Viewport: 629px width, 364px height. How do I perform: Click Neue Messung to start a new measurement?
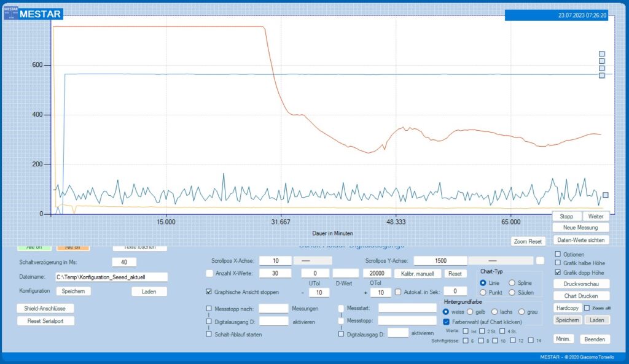tap(580, 228)
